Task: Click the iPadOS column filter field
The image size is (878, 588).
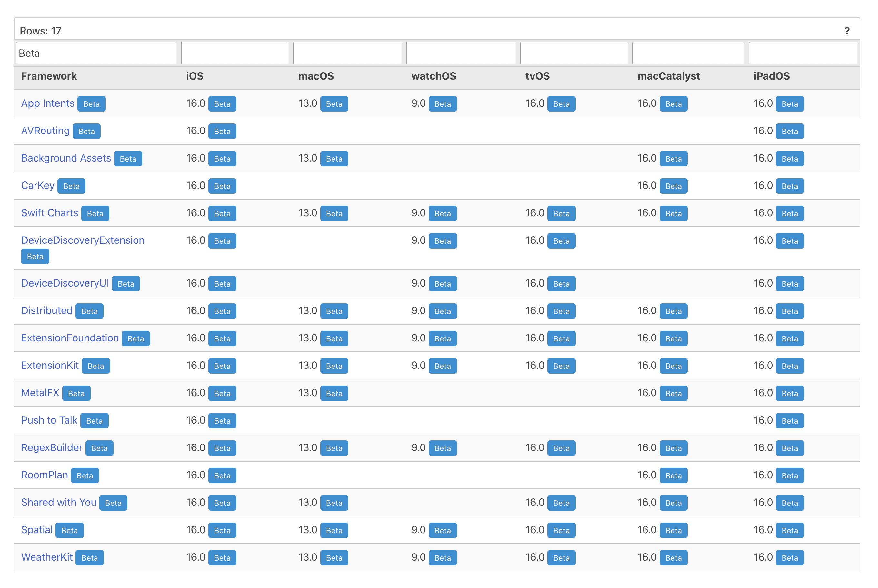Action: point(803,53)
